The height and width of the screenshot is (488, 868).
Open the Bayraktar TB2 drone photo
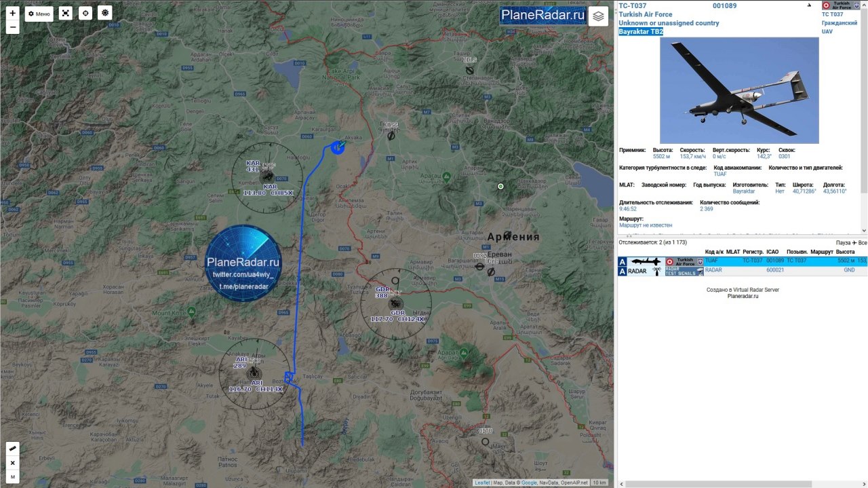click(x=739, y=90)
